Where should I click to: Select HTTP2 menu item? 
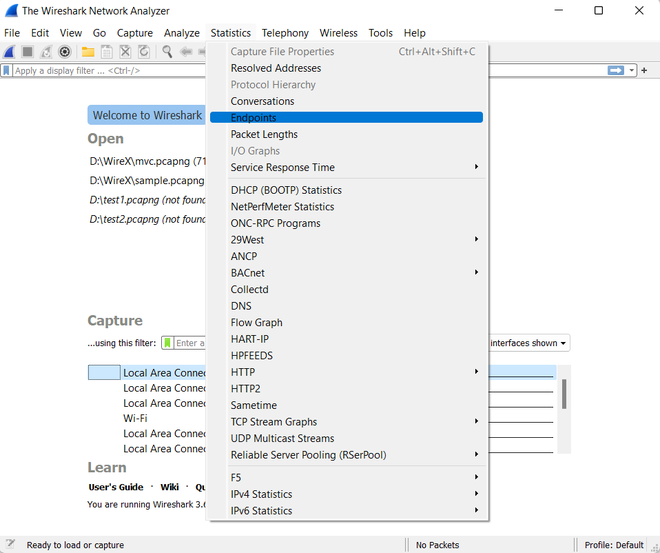pyautogui.click(x=346, y=388)
